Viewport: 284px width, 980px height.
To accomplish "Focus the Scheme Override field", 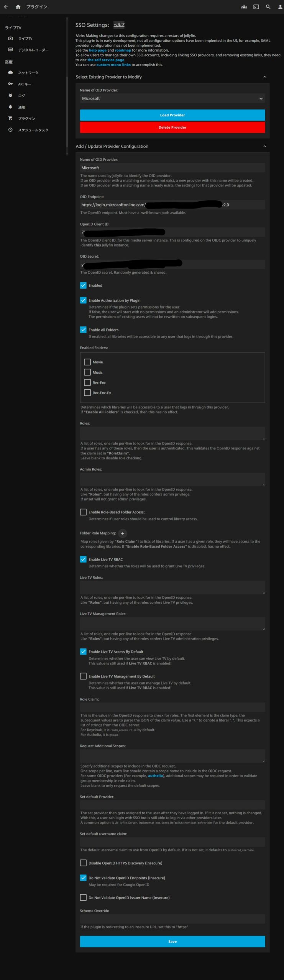I will [172, 919].
